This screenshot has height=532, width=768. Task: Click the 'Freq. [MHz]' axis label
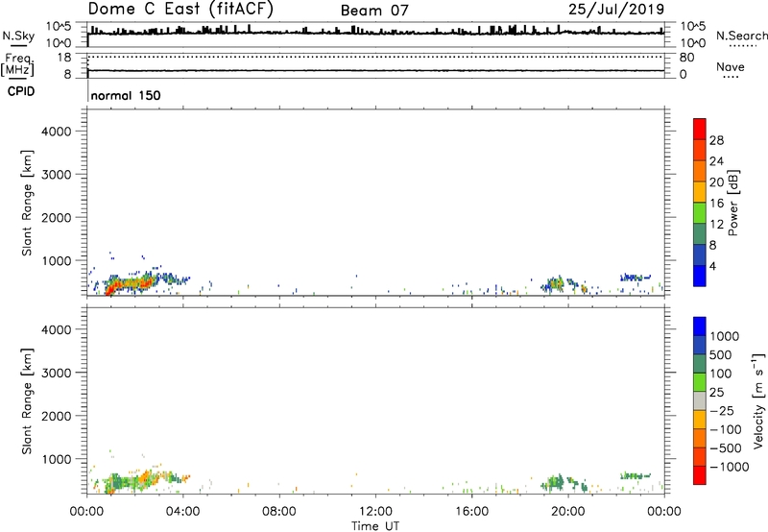(18, 65)
